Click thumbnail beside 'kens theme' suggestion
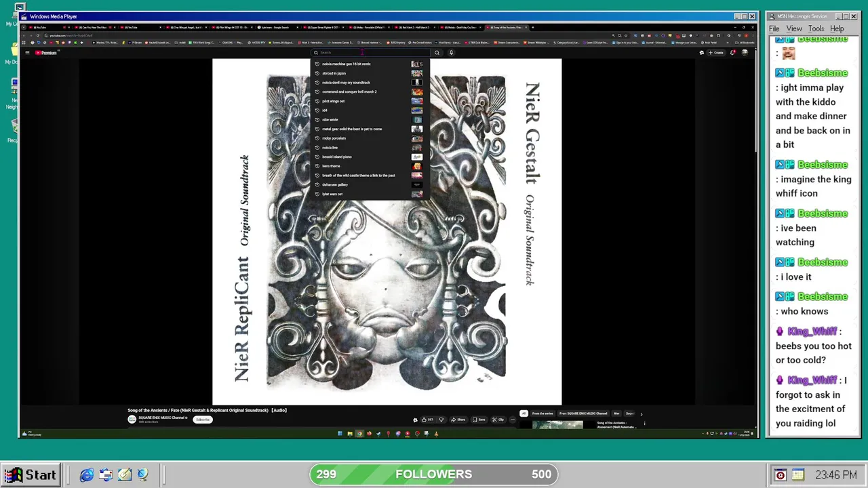Viewport: 868px width, 488px height. pyautogui.click(x=417, y=166)
